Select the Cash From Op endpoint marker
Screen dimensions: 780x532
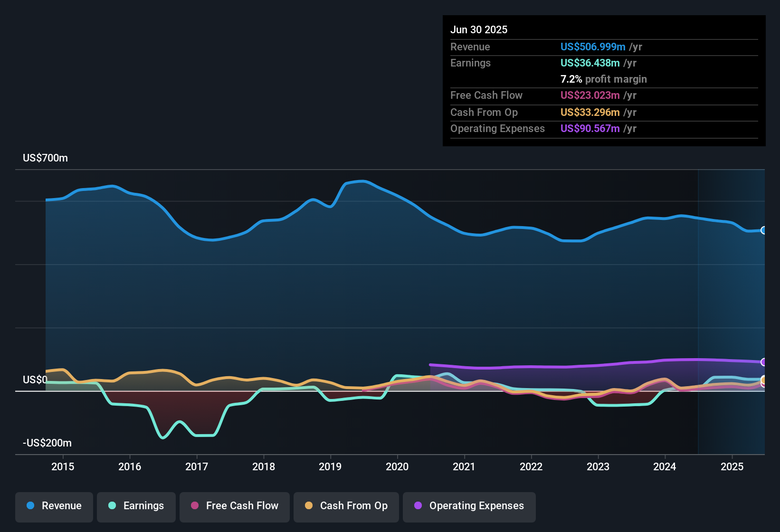coord(764,381)
